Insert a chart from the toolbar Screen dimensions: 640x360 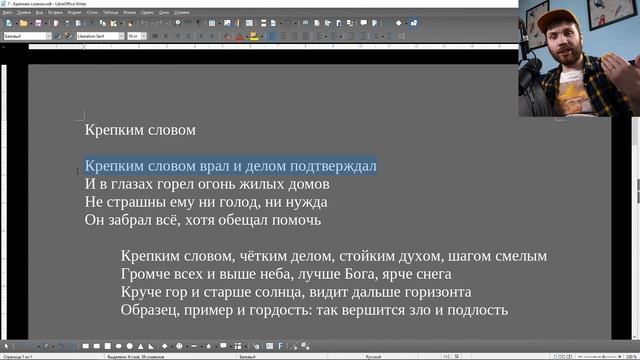pos(238,23)
